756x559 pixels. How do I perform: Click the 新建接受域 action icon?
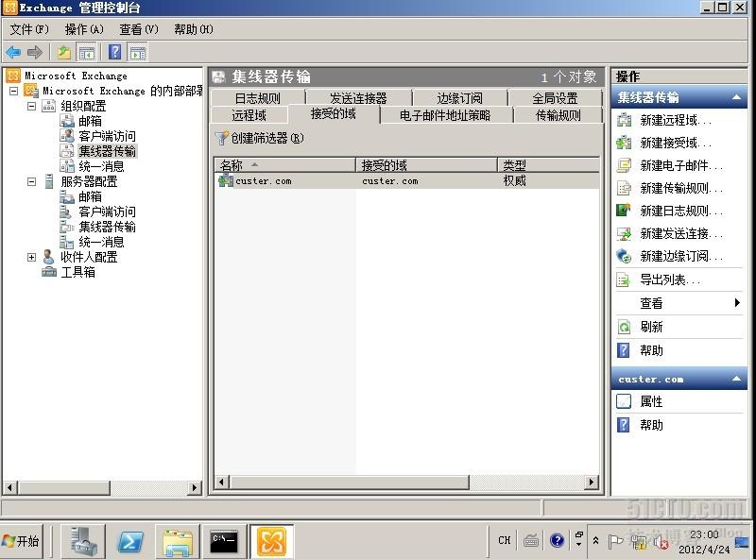click(624, 143)
